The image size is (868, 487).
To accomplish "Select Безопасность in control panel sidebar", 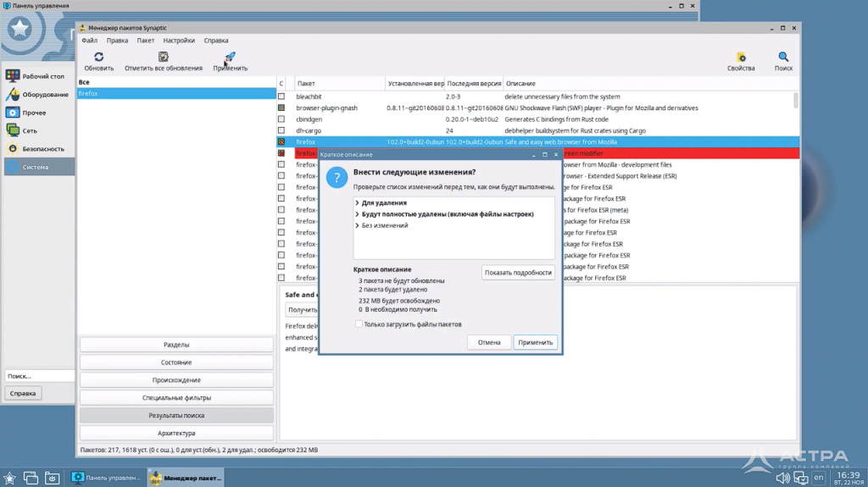I will click(39, 149).
